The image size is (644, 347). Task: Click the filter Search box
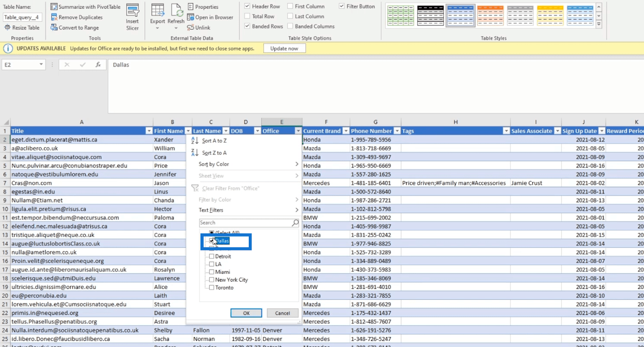click(245, 223)
